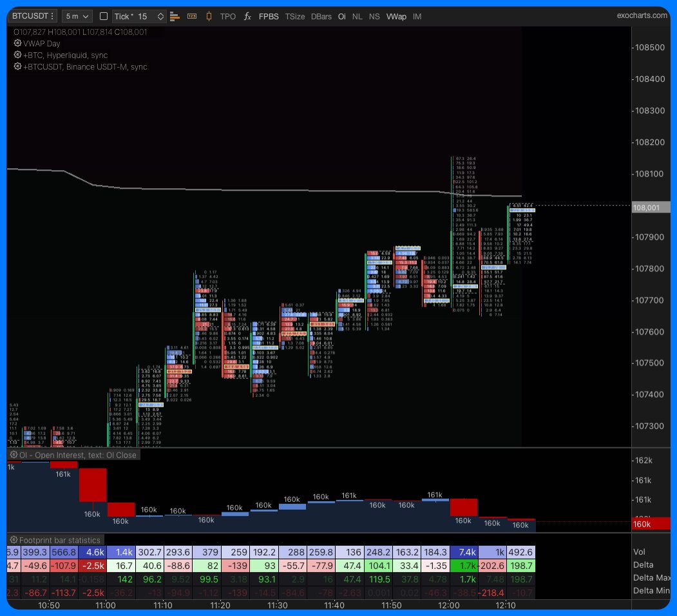This screenshot has width=677, height=616.
Task: Select the TPO toolbar item
Action: 228,17
